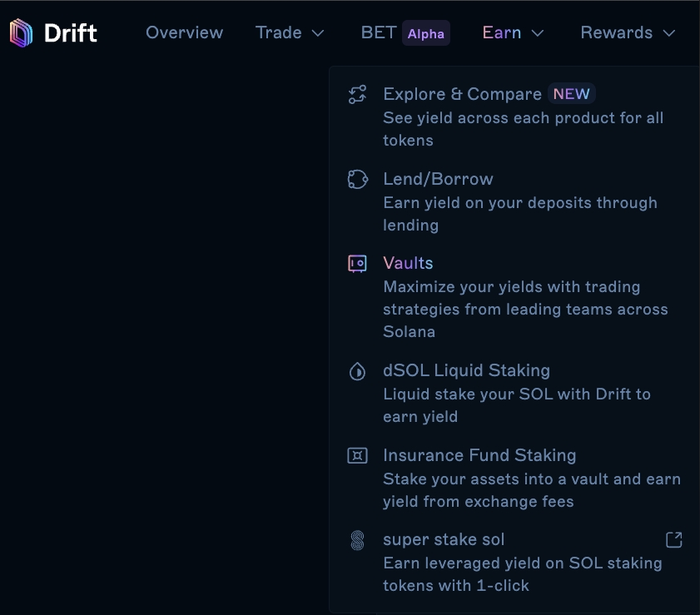Choose Lend/Borrow from the Earn menu
700x615 pixels.
click(x=438, y=179)
